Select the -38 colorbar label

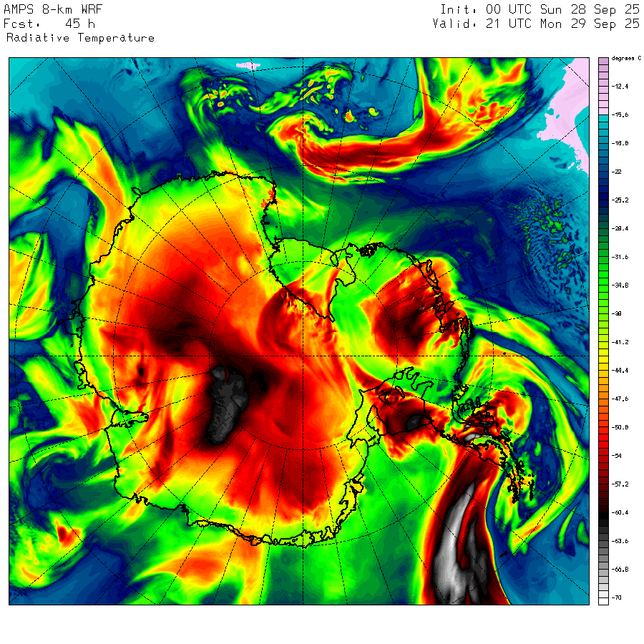click(617, 314)
